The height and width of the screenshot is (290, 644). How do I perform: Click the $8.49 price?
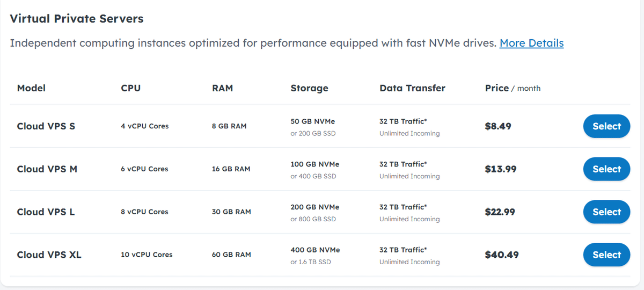[x=498, y=126]
